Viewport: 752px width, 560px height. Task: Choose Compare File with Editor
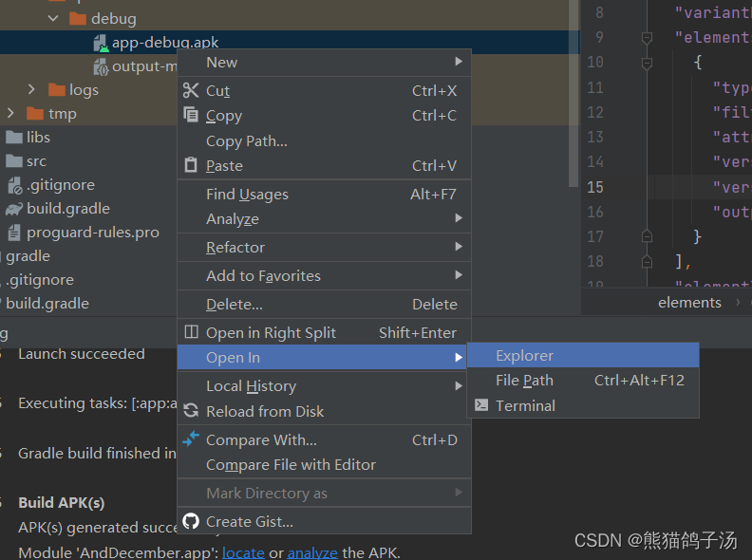tap(324, 464)
